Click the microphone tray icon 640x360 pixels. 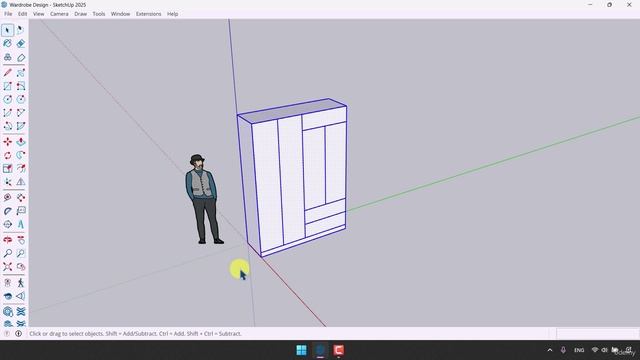coord(563,350)
